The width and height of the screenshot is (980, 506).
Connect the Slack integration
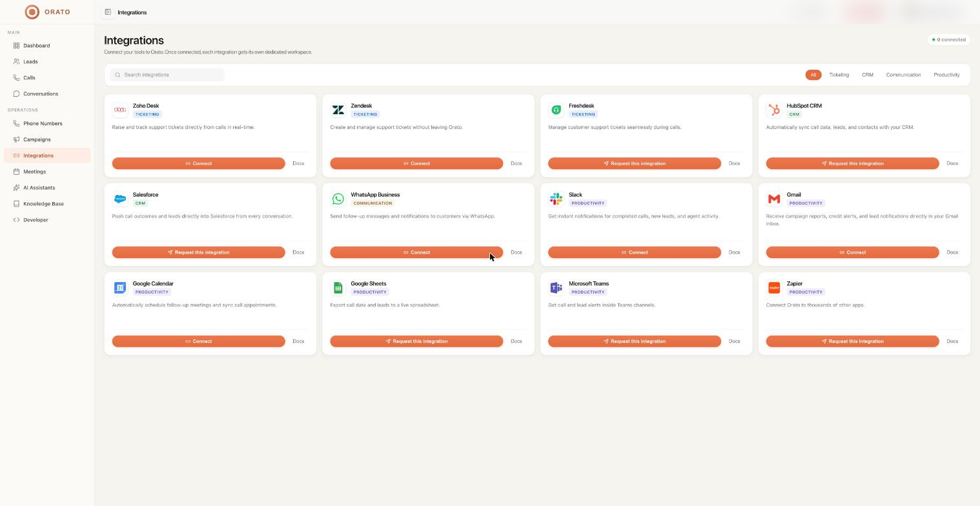click(x=635, y=252)
